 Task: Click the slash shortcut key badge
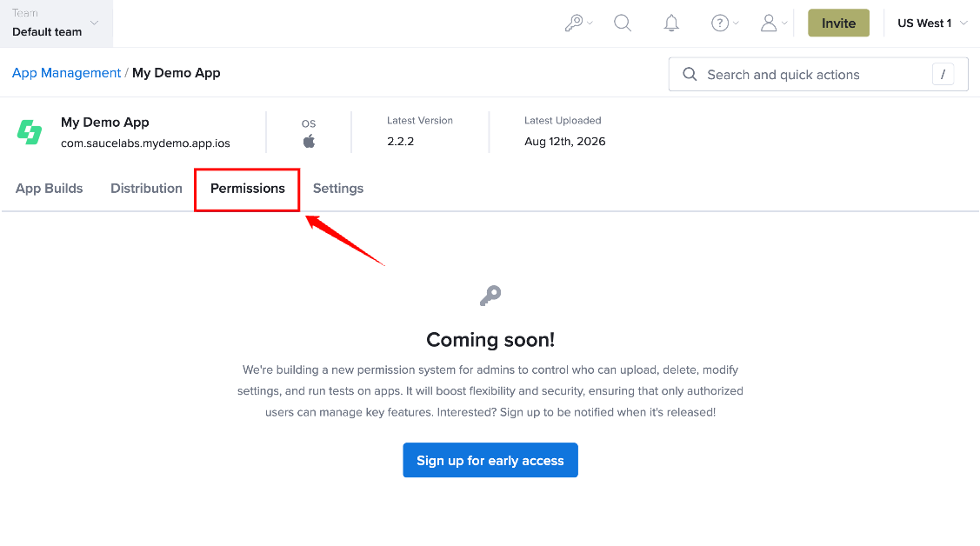[943, 75]
